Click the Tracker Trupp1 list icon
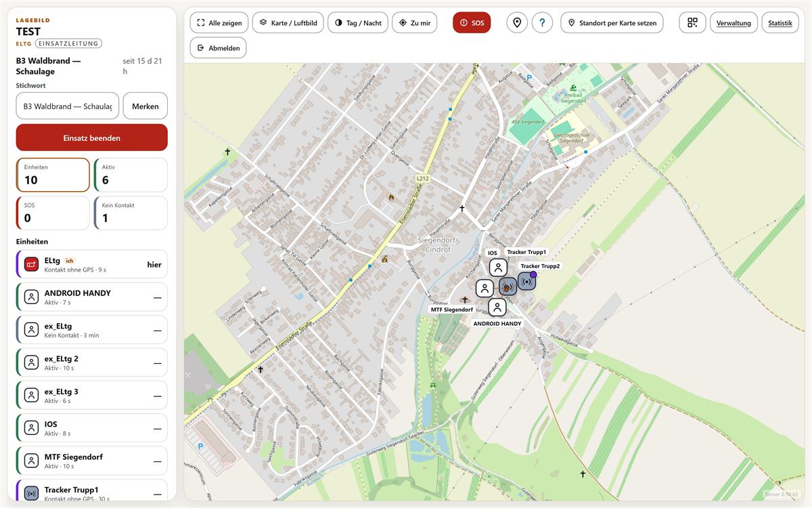 tap(31, 492)
